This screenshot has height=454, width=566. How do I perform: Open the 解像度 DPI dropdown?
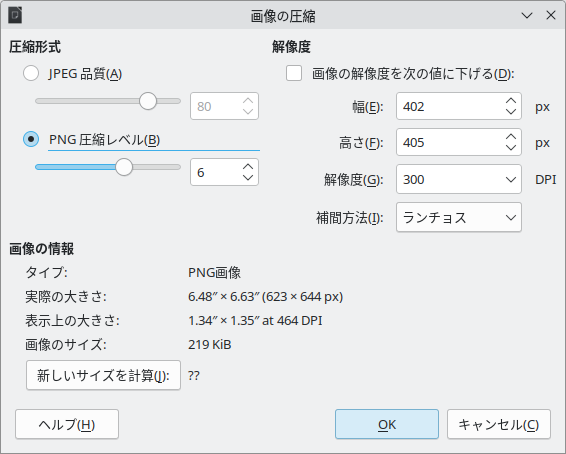(x=459, y=179)
